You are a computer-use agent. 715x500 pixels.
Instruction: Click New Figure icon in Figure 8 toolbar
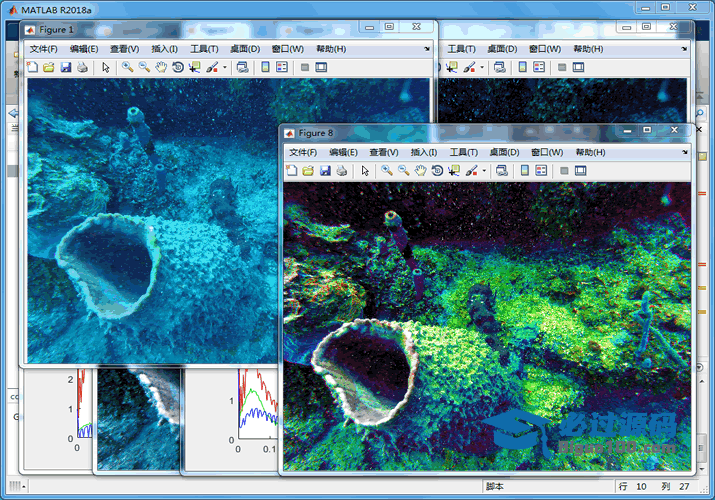(292, 171)
